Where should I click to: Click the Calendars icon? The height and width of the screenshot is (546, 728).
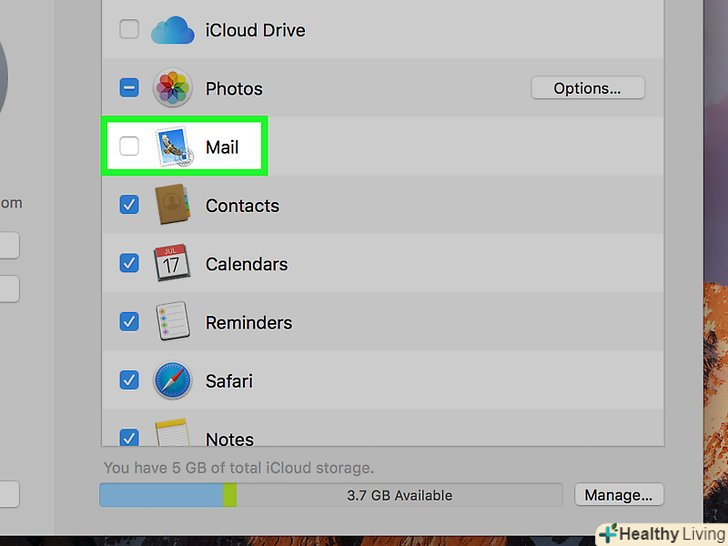pos(172,264)
